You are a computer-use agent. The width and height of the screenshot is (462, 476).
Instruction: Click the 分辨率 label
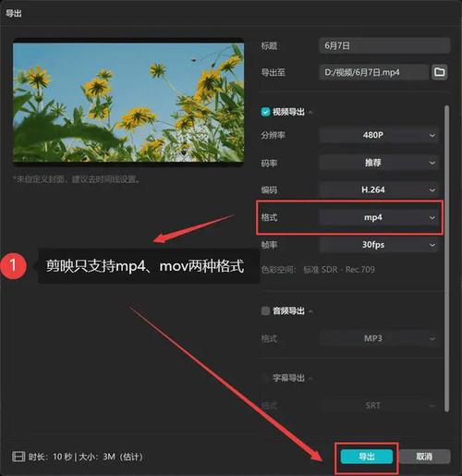274,135
